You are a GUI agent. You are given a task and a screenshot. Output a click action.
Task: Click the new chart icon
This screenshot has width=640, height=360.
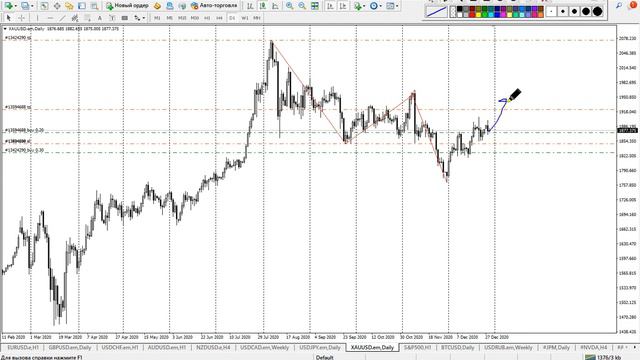click(8, 6)
